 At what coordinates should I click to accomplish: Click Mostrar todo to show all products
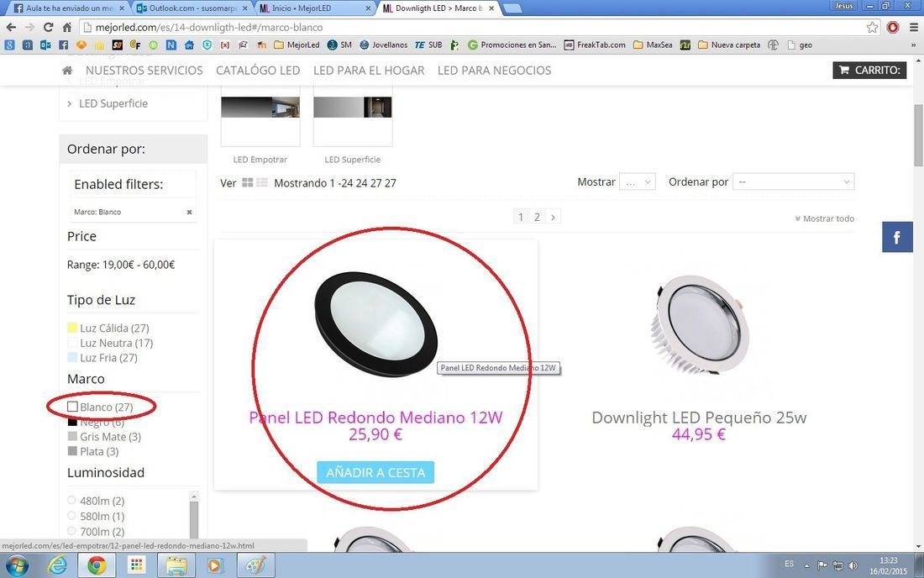point(824,218)
